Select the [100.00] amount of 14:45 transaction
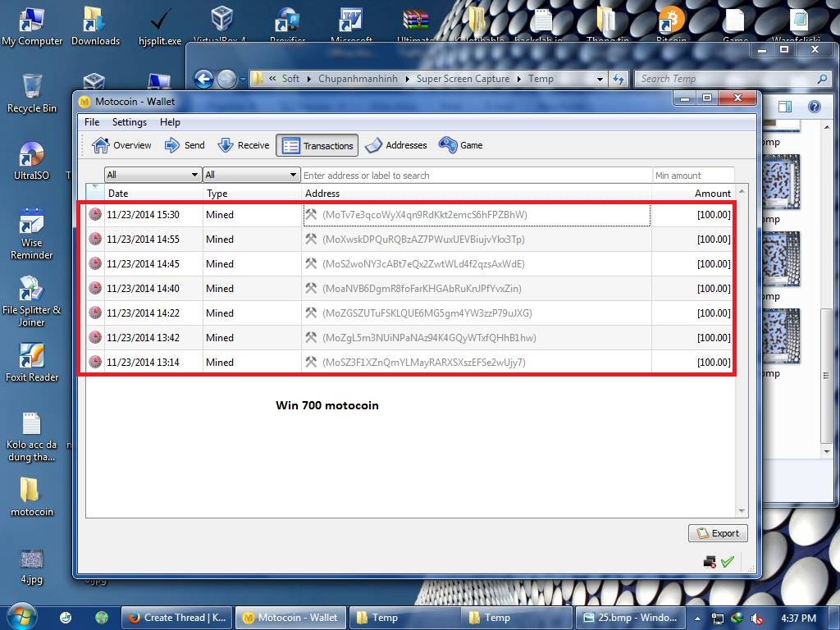840x630 pixels. point(714,263)
